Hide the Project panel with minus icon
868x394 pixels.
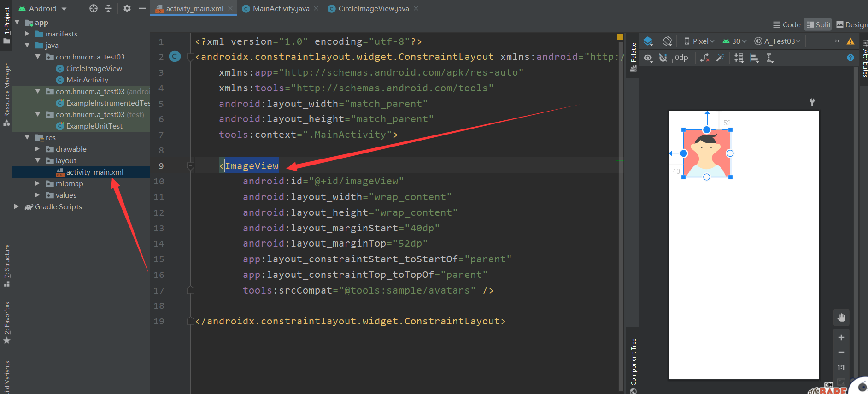tap(142, 8)
